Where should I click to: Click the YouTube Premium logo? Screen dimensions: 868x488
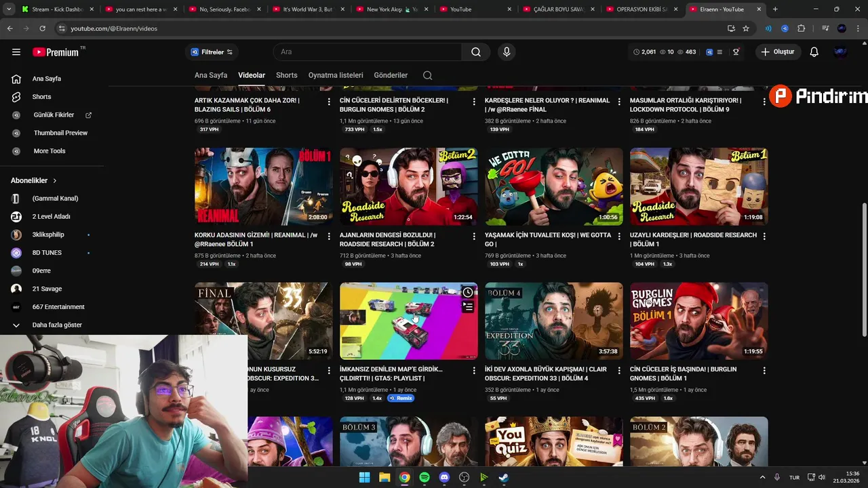point(55,52)
